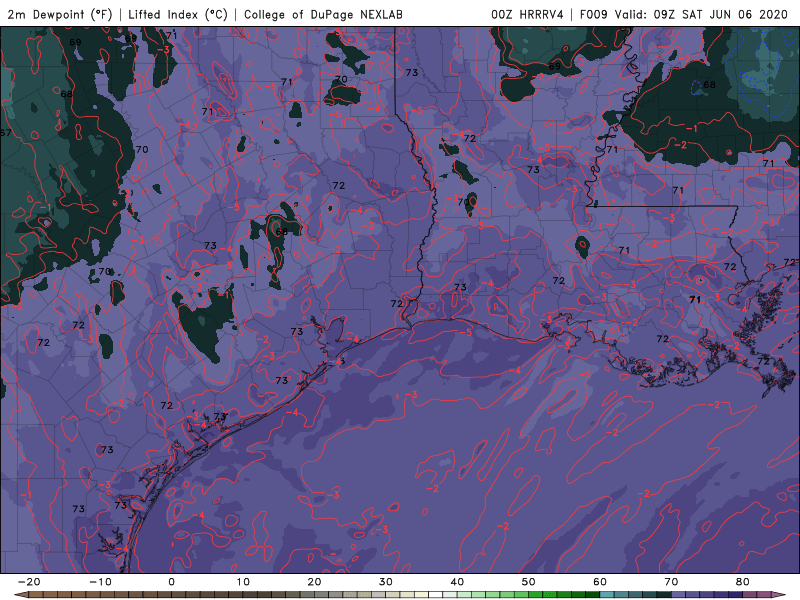Click the brown left arrow end of colorbar
The image size is (800, 600).
20,595
